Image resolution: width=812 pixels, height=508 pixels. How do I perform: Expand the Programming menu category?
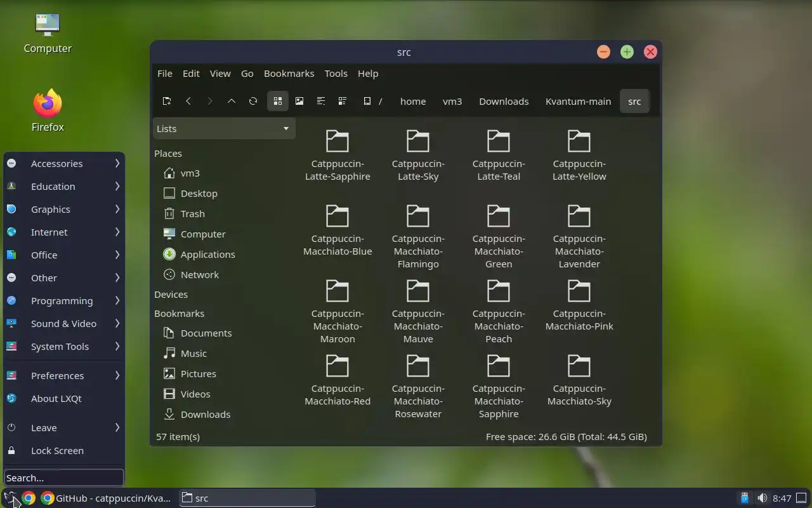[63, 300]
